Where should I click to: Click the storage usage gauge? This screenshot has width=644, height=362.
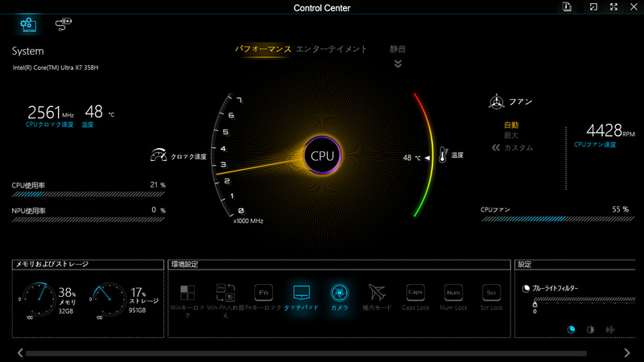109,298
